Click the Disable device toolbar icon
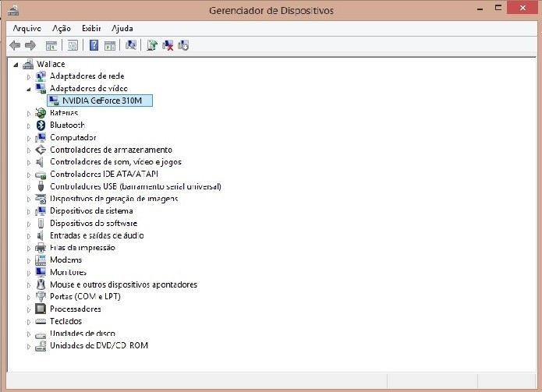Screen dimensions: 542x392 183,45
